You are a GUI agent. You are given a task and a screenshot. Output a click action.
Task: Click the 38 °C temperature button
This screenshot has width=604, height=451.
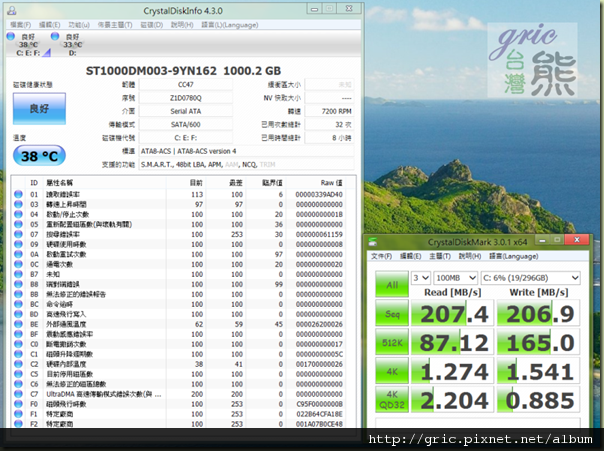point(39,156)
